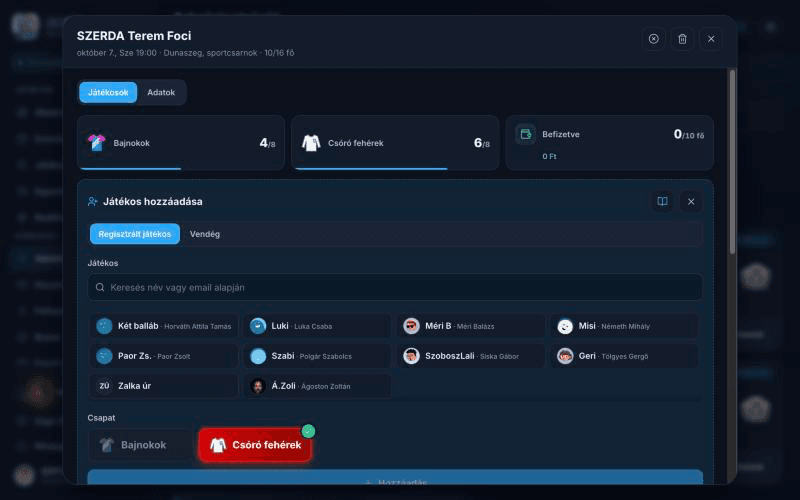Select the Játékosok tab
This screenshot has width=800, height=500.
pyautogui.click(x=108, y=92)
